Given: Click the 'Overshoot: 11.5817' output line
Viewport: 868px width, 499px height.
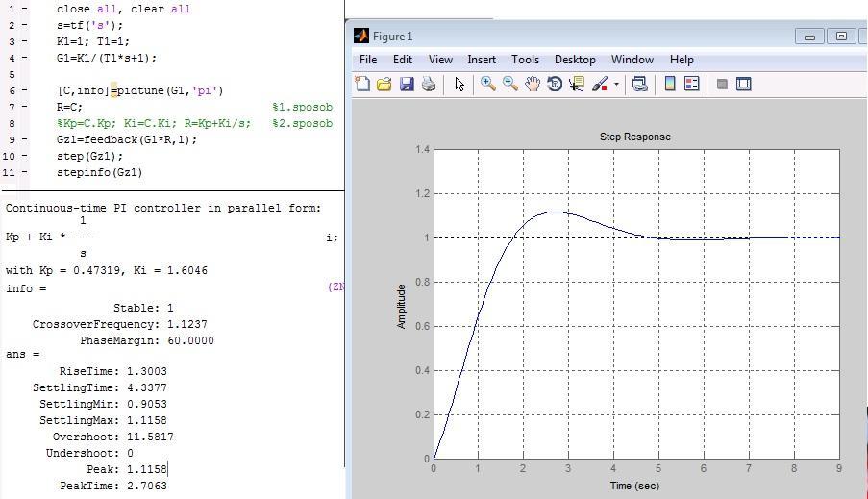Looking at the screenshot, I should (112, 437).
